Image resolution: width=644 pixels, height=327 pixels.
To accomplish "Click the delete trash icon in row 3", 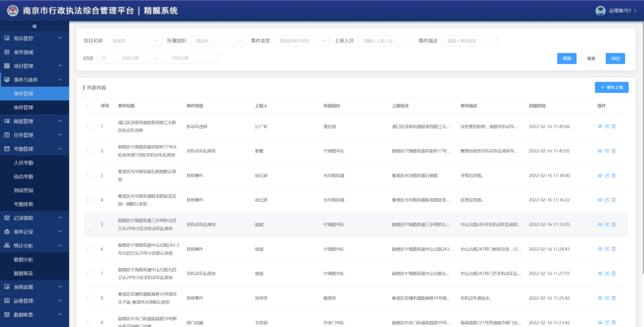I will 614,175.
